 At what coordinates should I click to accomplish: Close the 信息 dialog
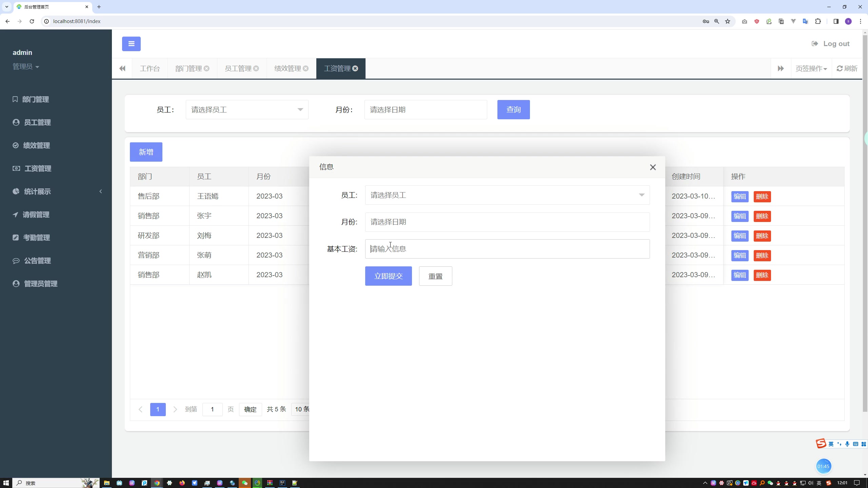(653, 167)
